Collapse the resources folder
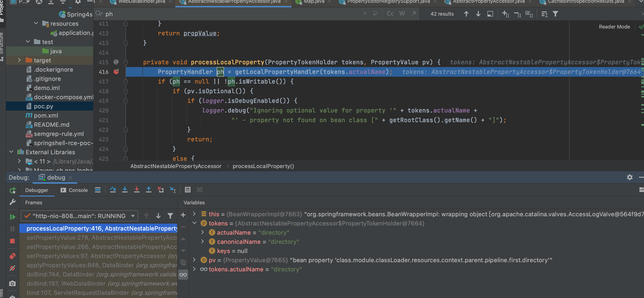 (x=36, y=23)
